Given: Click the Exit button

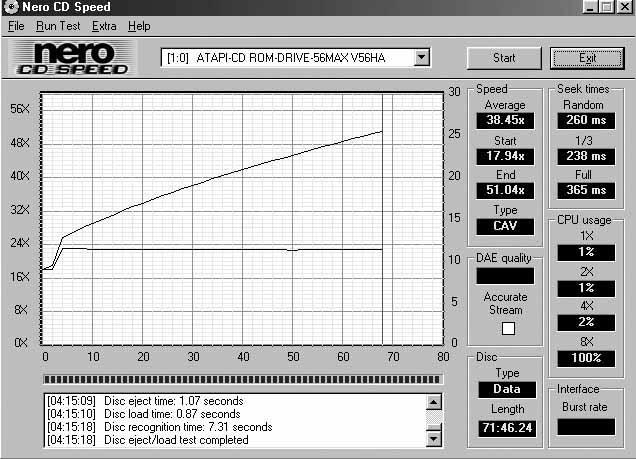Looking at the screenshot, I should 587,58.
